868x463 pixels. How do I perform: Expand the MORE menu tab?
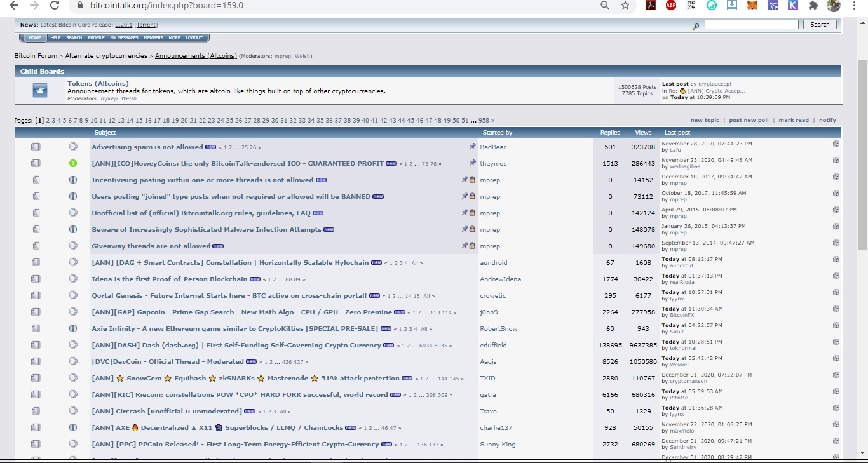174,38
